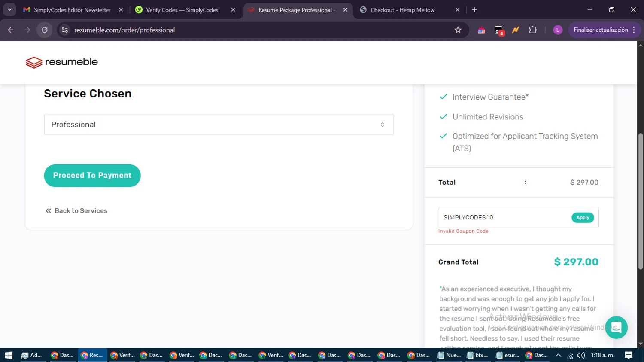644x362 pixels.
Task: Close the Verify Codes — SimplyCodes tab
Action: (x=233, y=10)
